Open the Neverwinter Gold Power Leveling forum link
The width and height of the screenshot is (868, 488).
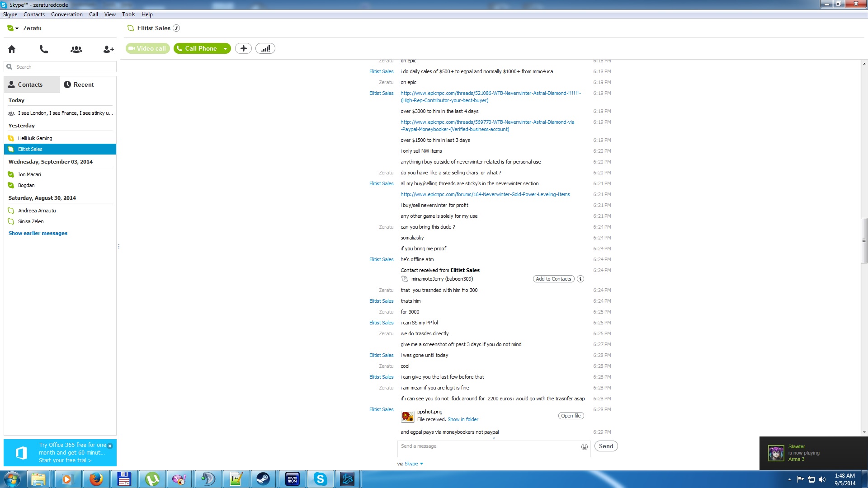point(485,194)
